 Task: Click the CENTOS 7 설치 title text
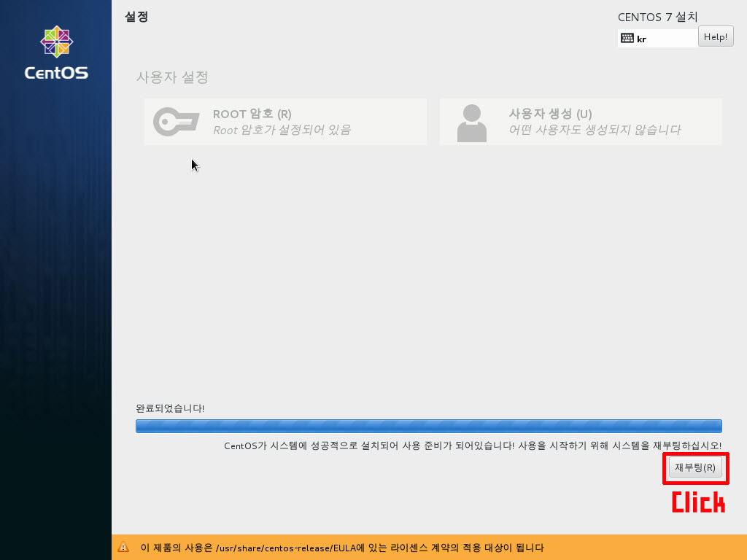[x=657, y=17]
